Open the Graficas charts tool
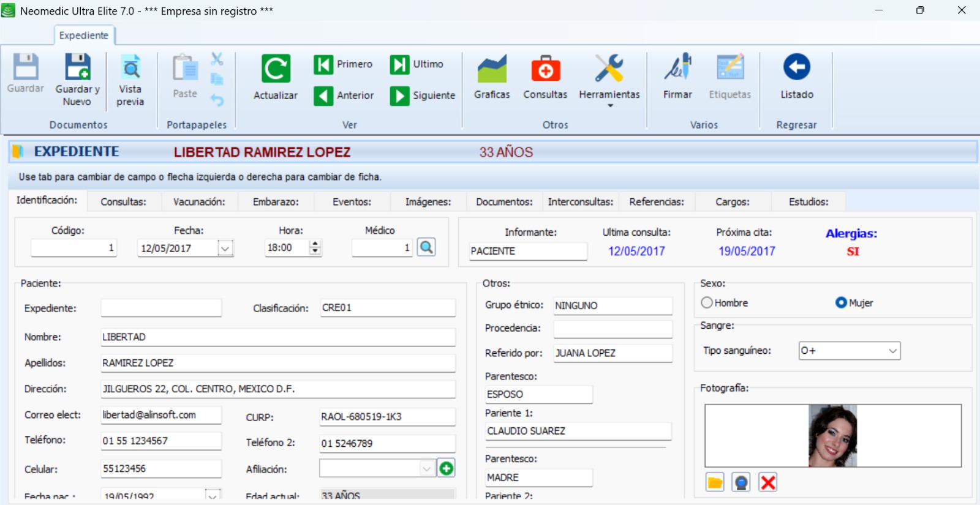The height and width of the screenshot is (505, 980). pyautogui.click(x=491, y=69)
